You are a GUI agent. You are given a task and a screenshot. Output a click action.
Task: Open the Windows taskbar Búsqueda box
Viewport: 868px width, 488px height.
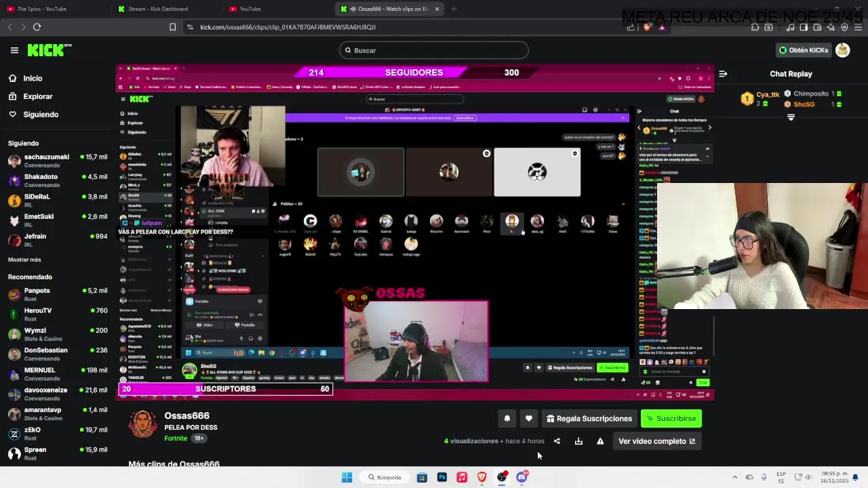[384, 477]
